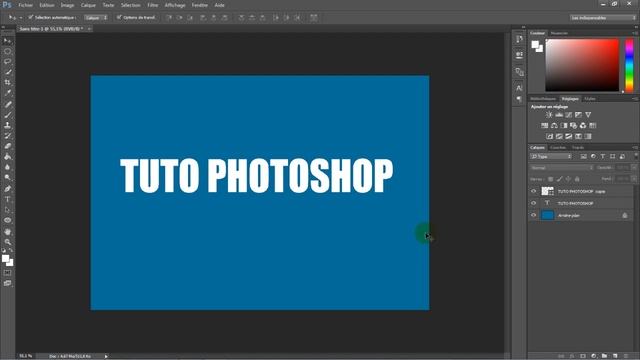Hide the Arrière-plan layer
This screenshot has height=360, width=640.
(533, 215)
